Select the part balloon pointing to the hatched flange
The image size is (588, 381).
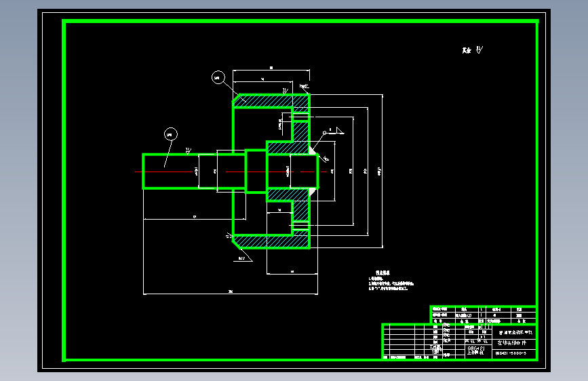pyautogui.click(x=218, y=78)
